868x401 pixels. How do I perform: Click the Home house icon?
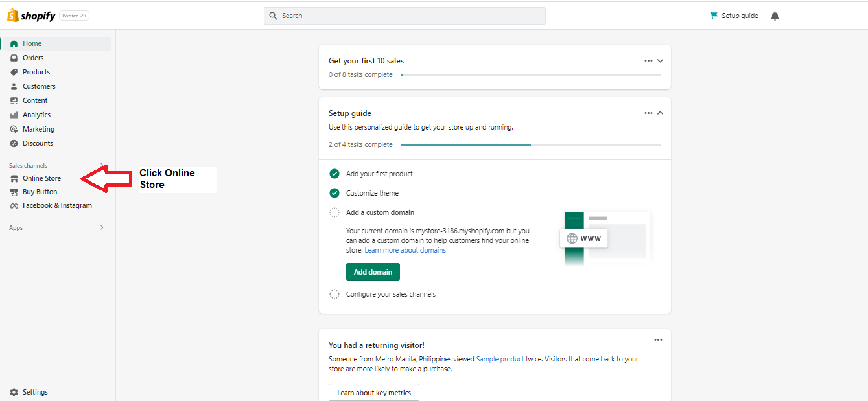[14, 43]
